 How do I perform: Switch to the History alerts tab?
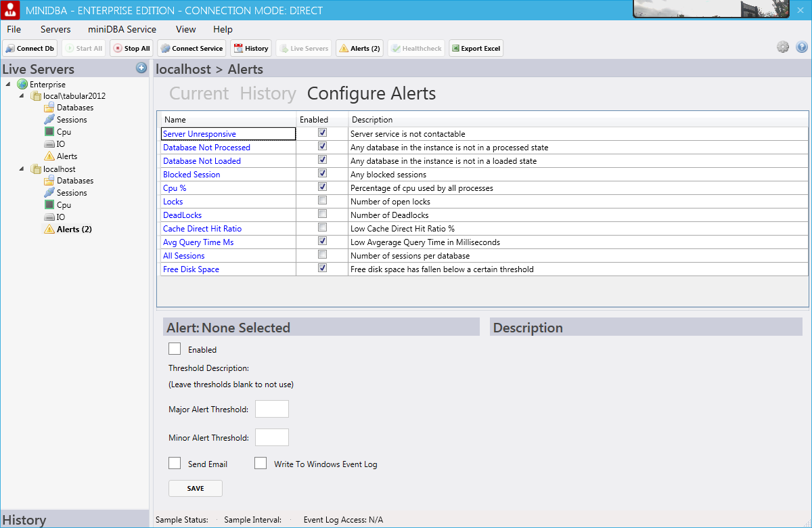pyautogui.click(x=268, y=93)
